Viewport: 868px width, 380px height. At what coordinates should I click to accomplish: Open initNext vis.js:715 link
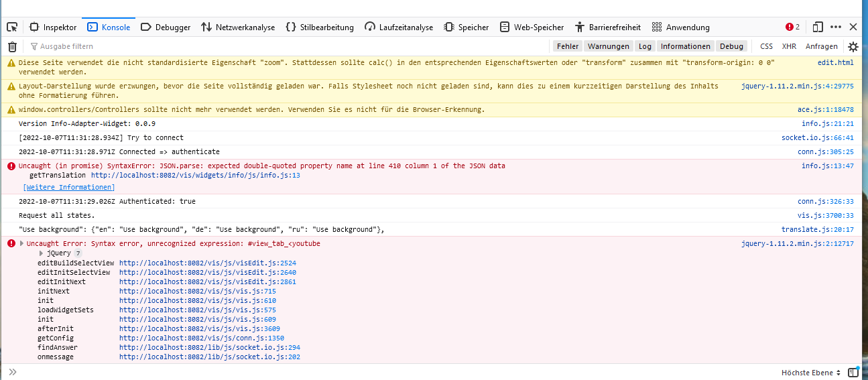click(198, 292)
